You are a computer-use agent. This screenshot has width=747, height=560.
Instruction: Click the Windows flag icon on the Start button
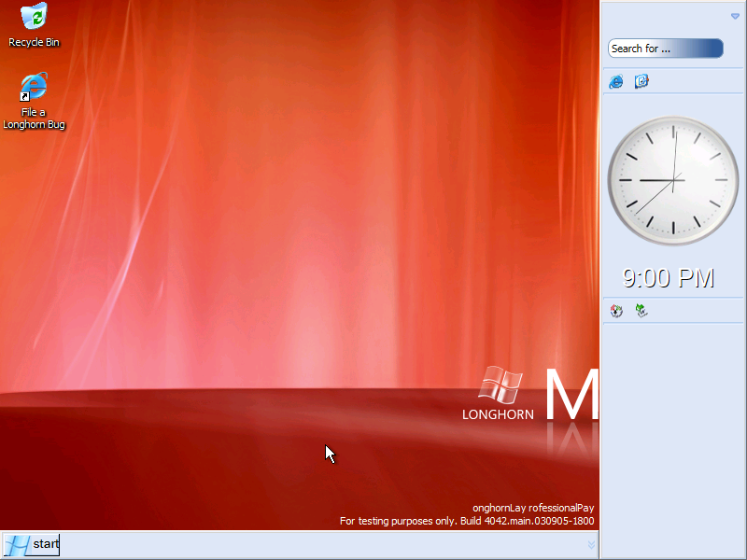pos(17,544)
